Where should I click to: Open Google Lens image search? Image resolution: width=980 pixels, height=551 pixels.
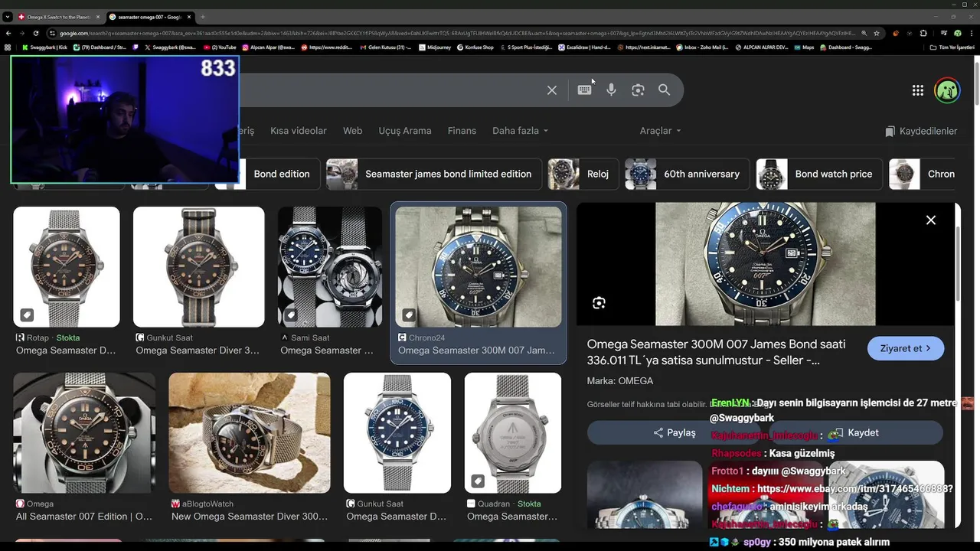click(x=638, y=90)
